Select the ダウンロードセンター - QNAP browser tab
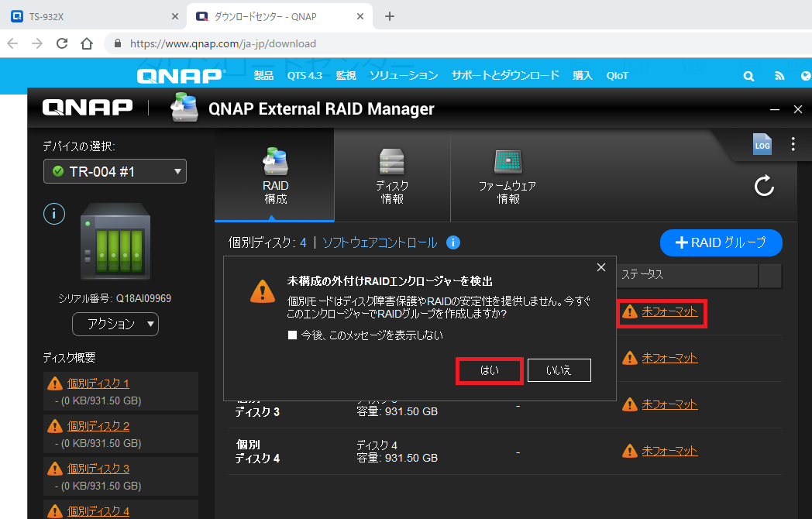The width and height of the screenshot is (812, 519). tap(280, 16)
